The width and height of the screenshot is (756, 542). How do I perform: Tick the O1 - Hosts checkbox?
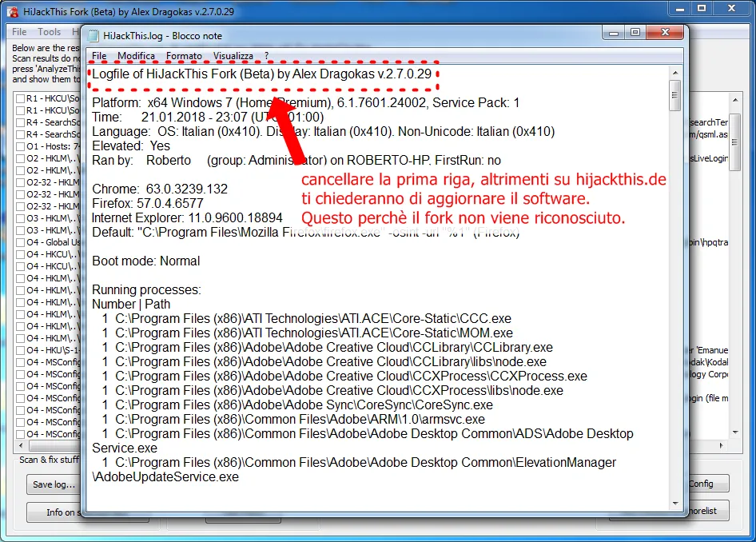pyautogui.click(x=20, y=146)
